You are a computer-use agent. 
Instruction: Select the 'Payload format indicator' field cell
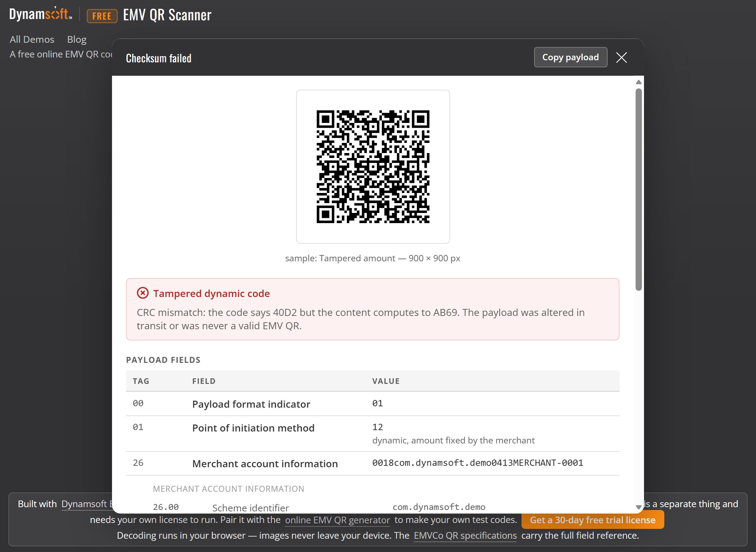tap(251, 404)
